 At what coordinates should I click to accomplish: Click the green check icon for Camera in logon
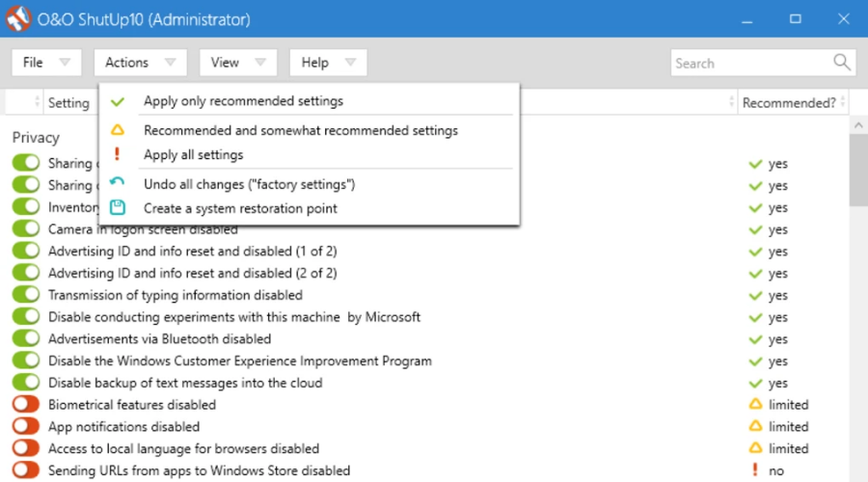coord(755,229)
